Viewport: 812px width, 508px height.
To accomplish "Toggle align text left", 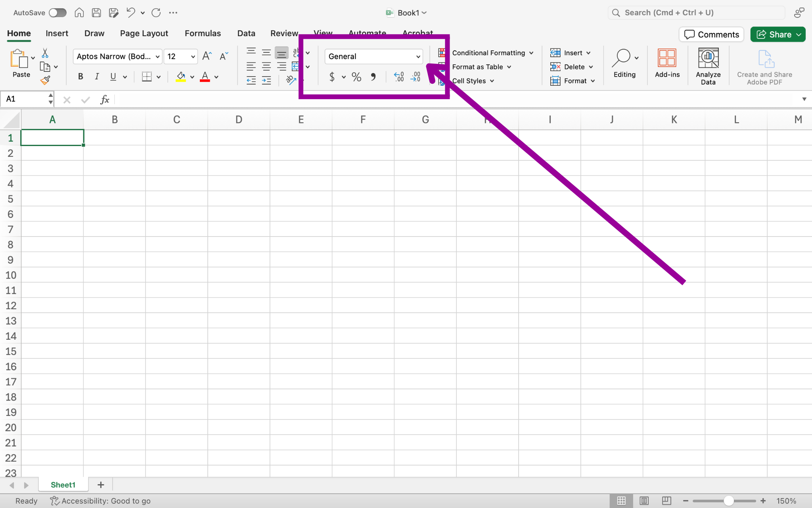I will [251, 66].
